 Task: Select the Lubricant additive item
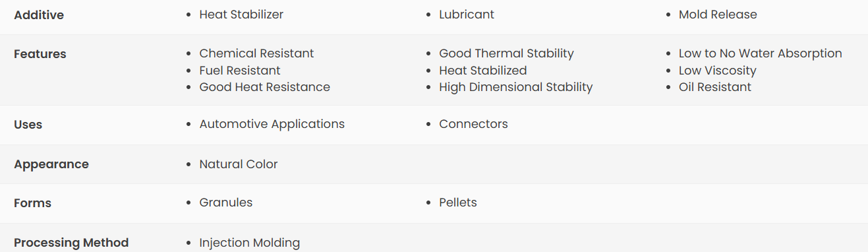coord(467,15)
